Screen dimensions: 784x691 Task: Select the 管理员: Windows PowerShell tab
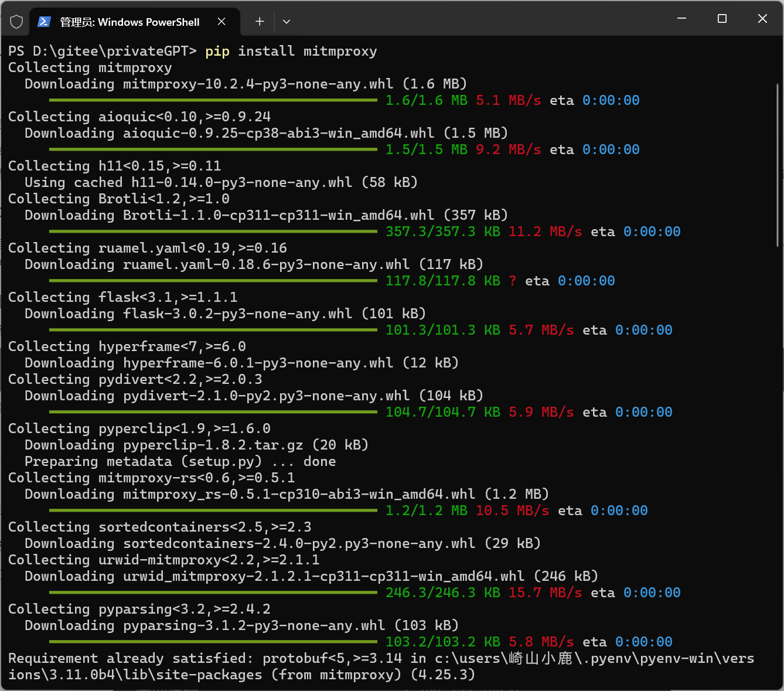[x=134, y=22]
